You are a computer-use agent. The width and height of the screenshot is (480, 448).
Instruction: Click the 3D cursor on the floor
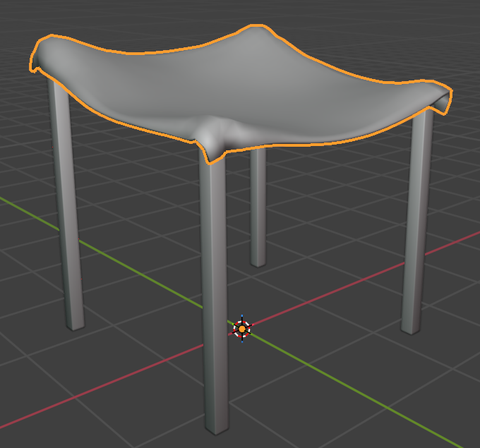point(242,329)
